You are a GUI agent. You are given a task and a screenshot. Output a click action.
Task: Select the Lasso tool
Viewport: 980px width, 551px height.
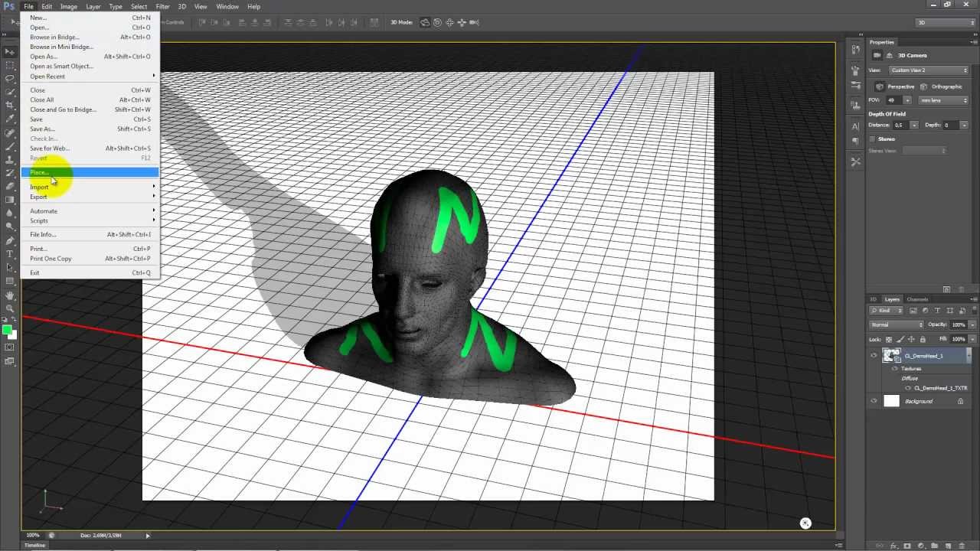tap(9, 78)
